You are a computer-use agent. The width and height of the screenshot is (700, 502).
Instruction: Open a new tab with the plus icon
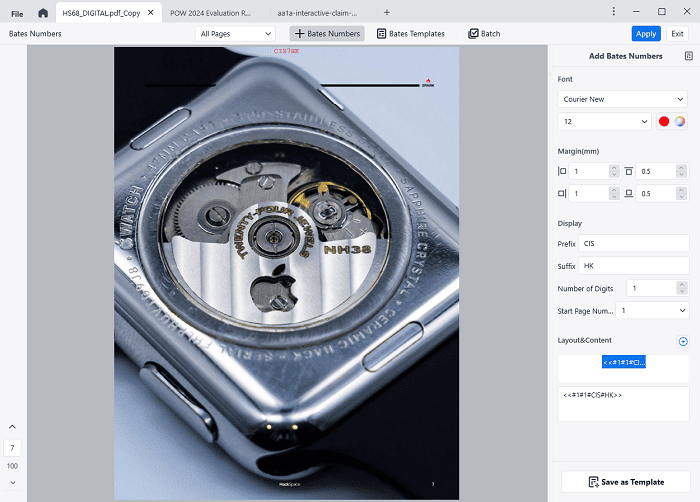[387, 12]
